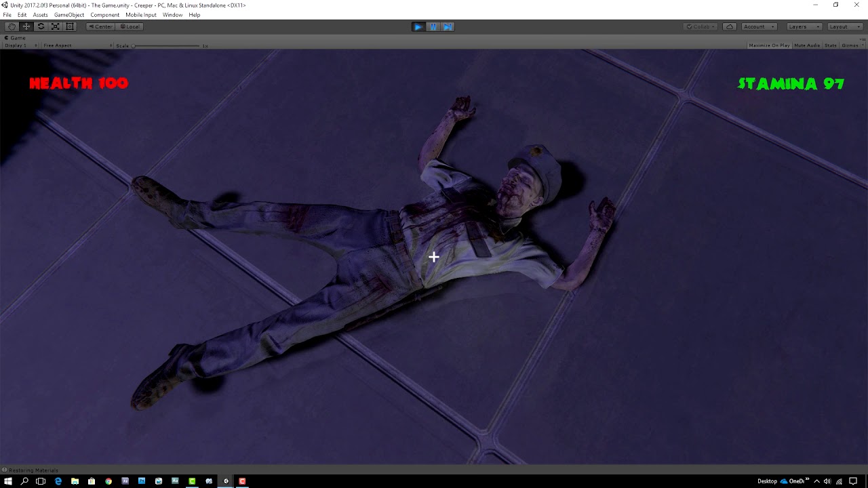Stop play mode with the Play button
This screenshot has height=488, width=868.
point(418,26)
